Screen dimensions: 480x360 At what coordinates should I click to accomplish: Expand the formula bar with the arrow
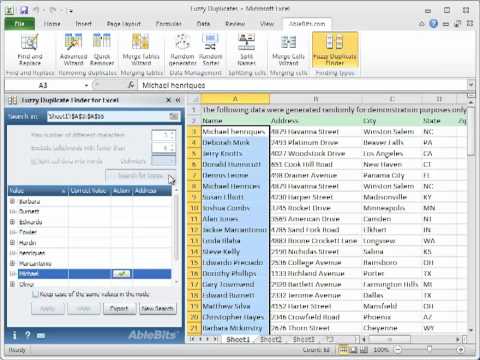(x=471, y=85)
